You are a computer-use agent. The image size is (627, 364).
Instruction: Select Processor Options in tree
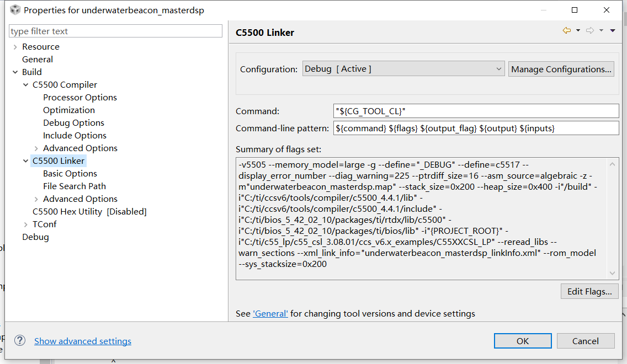click(x=80, y=98)
